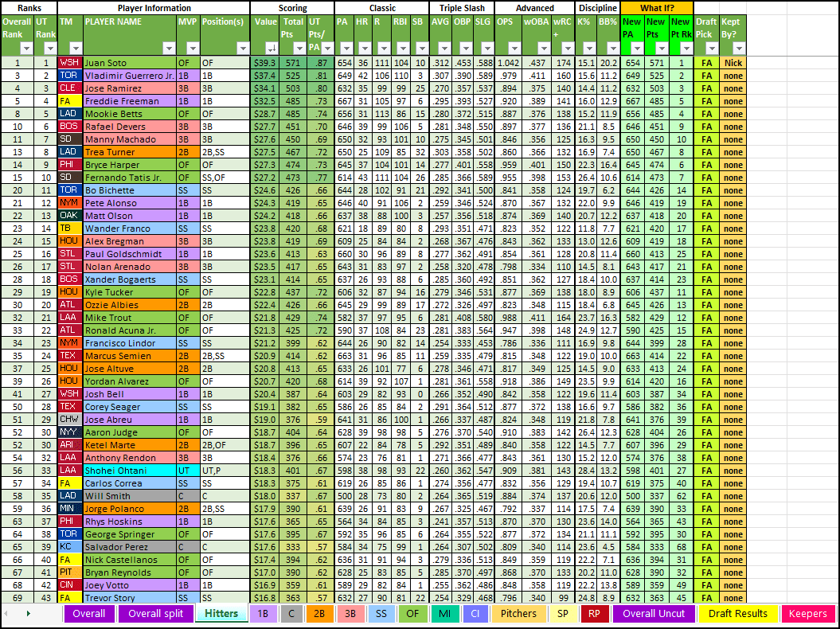Open the Overall Rank column filter dropdown
Viewport: 840px width, 629px height.
pos(26,49)
